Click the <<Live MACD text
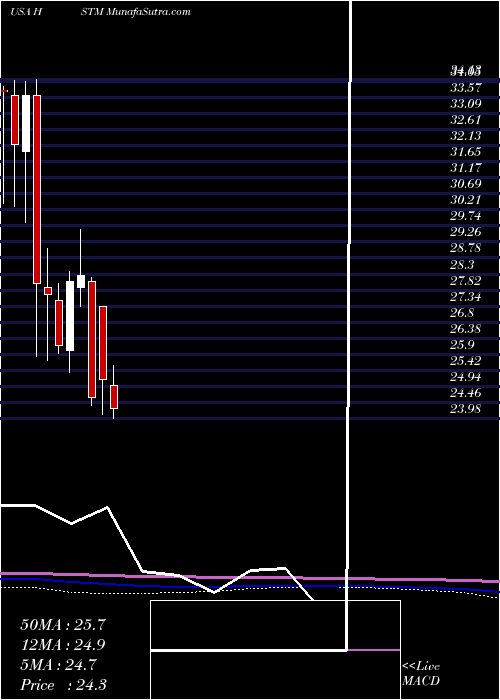The width and height of the screenshot is (500, 700). point(421,673)
